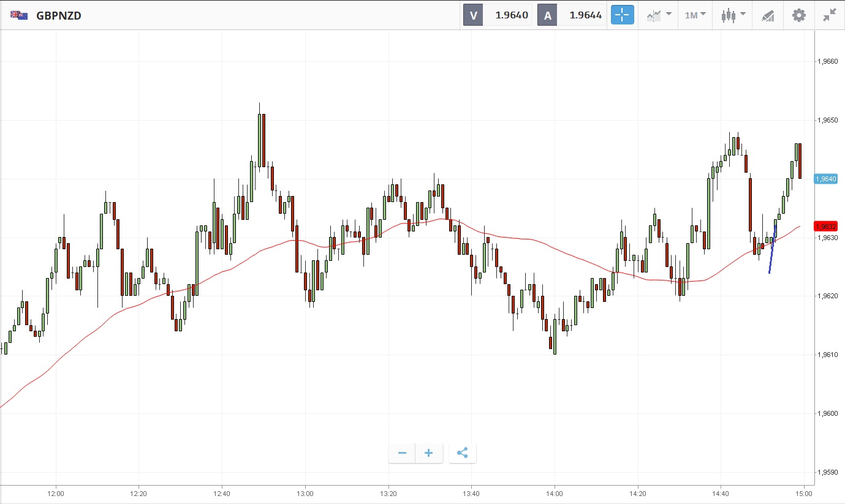Viewport: 845px width, 504px height.
Task: Open the drawing tools icon
Action: coord(768,15)
